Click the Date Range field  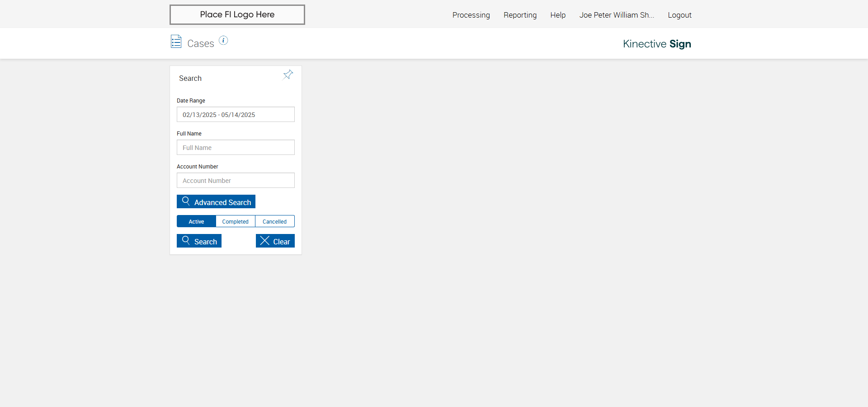click(236, 114)
